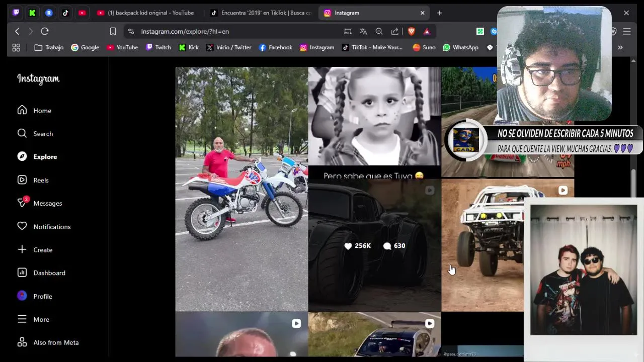The image size is (644, 362).
Task: Open the white off-road truck reel
Action: pos(482,245)
